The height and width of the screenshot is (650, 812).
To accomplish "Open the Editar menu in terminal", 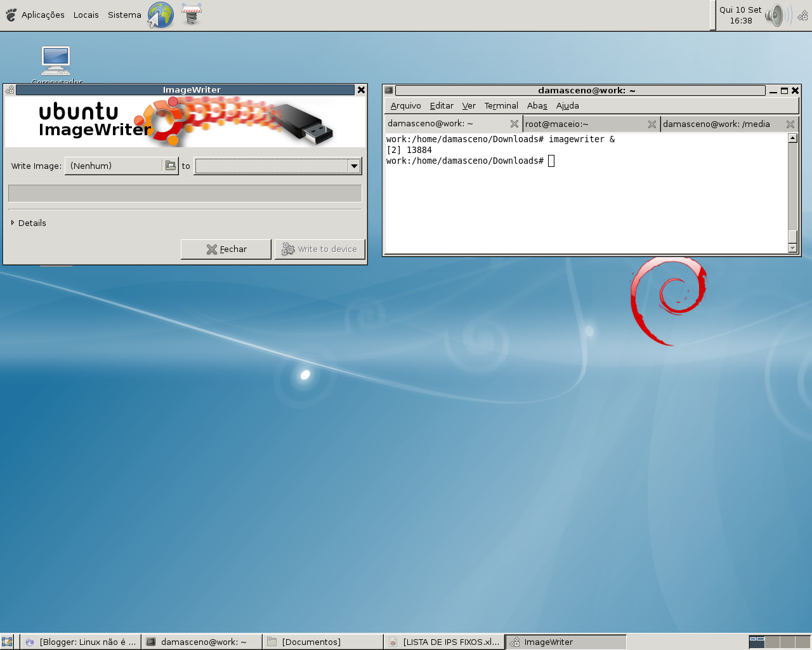I will (x=442, y=105).
